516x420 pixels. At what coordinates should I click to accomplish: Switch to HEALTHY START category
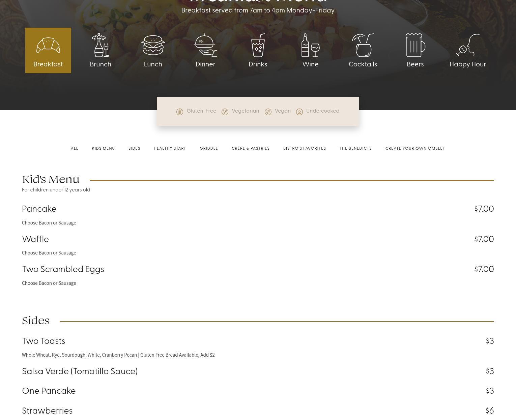170,148
